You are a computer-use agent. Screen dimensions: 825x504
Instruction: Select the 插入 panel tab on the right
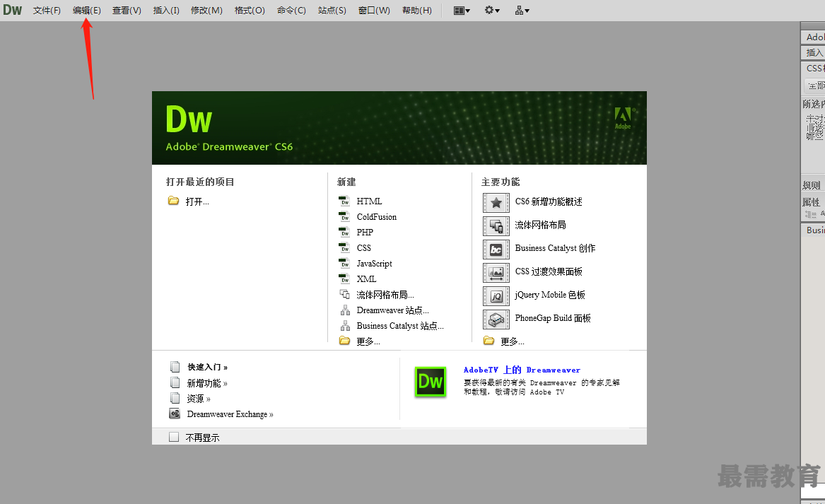coord(814,52)
